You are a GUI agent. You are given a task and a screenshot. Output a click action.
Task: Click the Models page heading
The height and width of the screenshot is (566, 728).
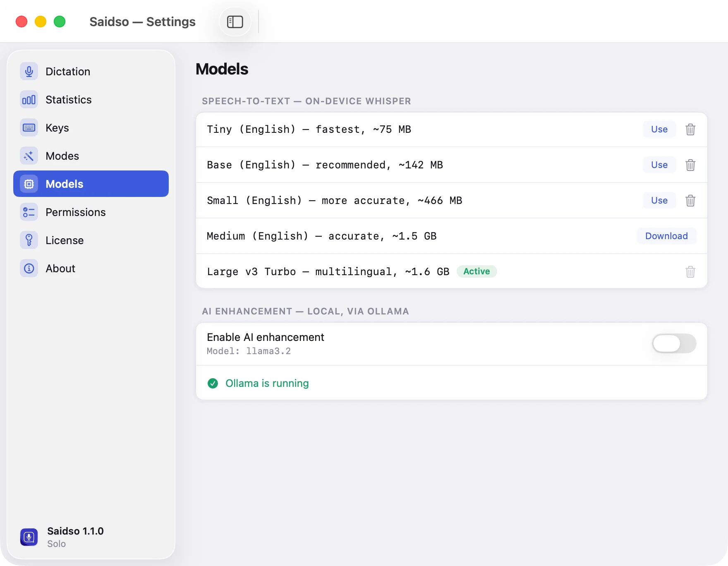pyautogui.click(x=222, y=69)
